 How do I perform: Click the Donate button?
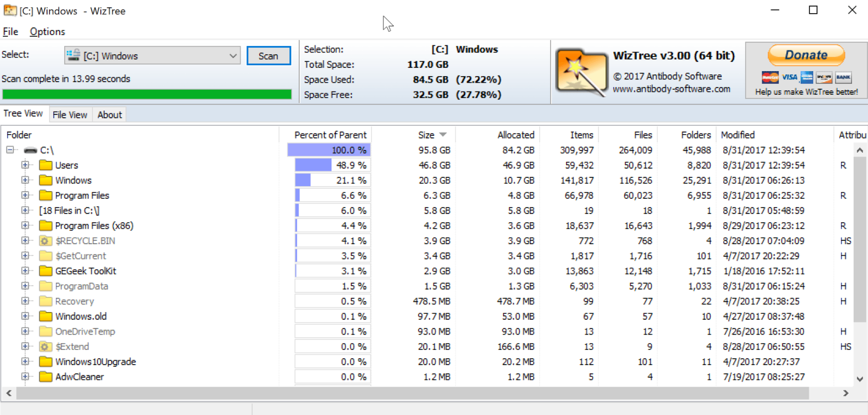click(x=806, y=55)
